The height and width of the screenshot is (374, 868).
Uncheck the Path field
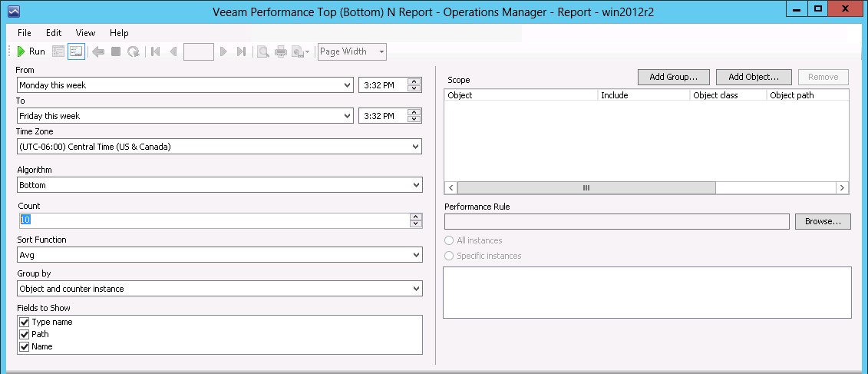pyautogui.click(x=24, y=334)
